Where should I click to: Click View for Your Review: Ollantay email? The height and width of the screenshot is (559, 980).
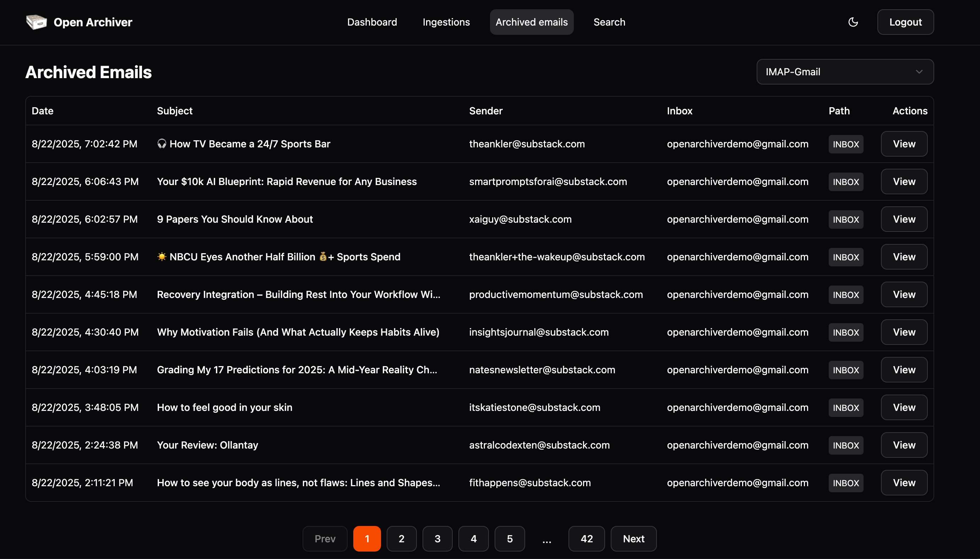904,445
